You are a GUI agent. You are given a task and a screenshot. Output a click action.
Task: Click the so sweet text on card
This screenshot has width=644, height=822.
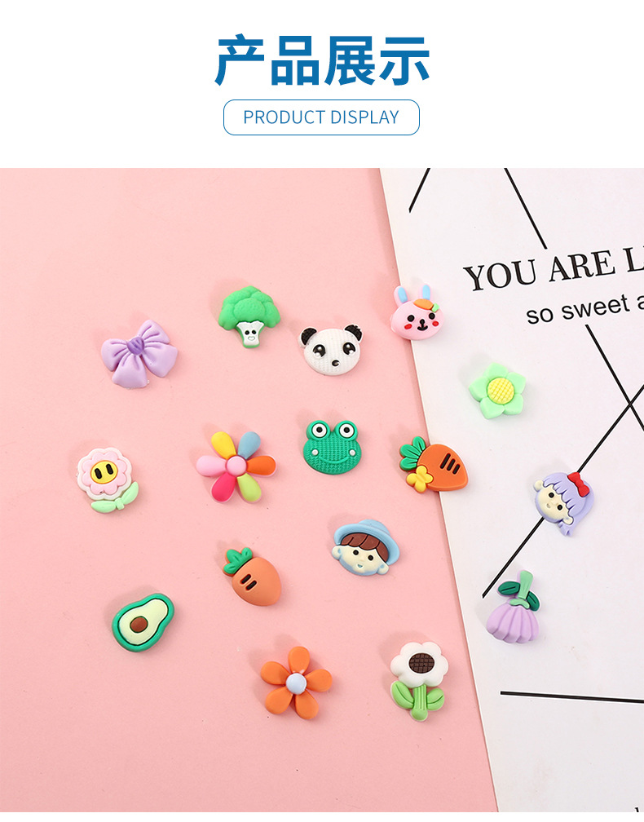pyautogui.click(x=577, y=311)
